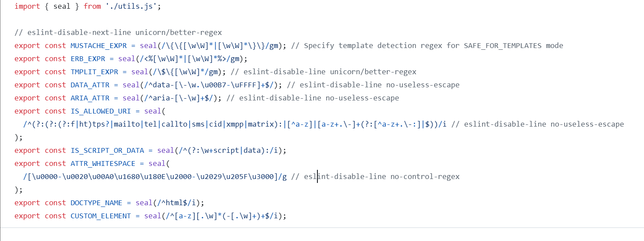Viewport: 644px width, 241px height.
Task: Click the mailto part of URI regex
Action: click(x=127, y=124)
